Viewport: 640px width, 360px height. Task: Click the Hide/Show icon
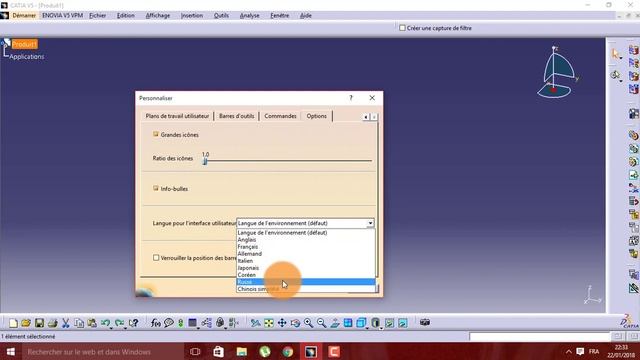click(x=389, y=323)
